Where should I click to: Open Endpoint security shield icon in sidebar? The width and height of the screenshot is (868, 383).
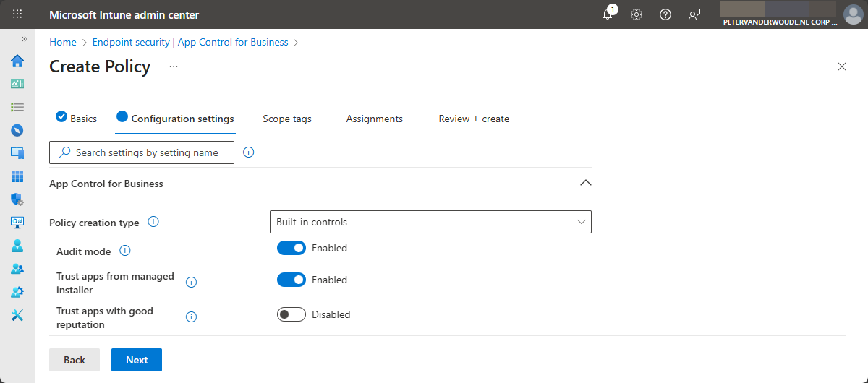point(17,199)
